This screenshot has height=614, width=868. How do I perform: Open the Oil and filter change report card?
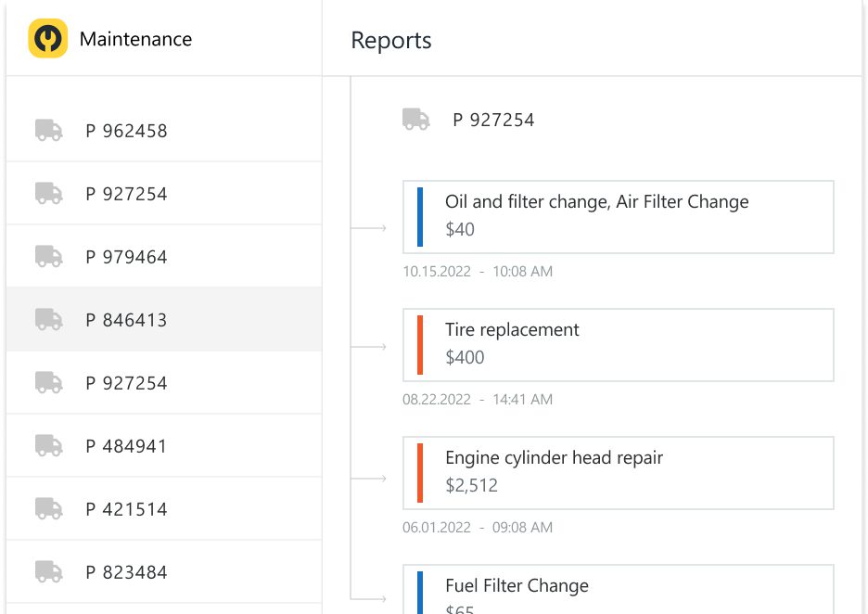(618, 216)
